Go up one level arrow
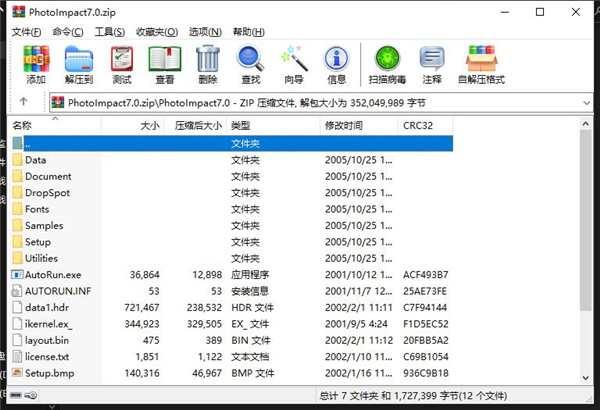This screenshot has width=600, height=410. 23,101
